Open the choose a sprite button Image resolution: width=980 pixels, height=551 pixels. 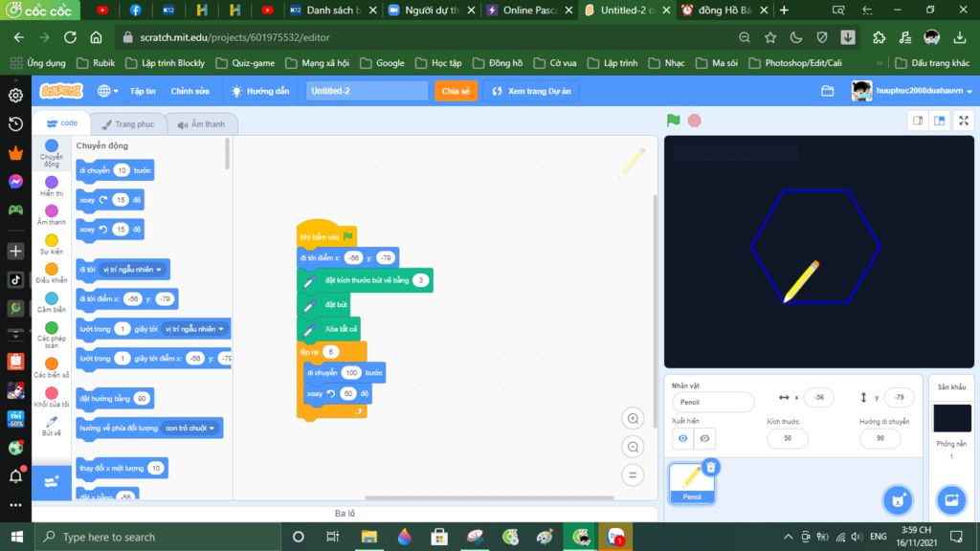tap(898, 499)
